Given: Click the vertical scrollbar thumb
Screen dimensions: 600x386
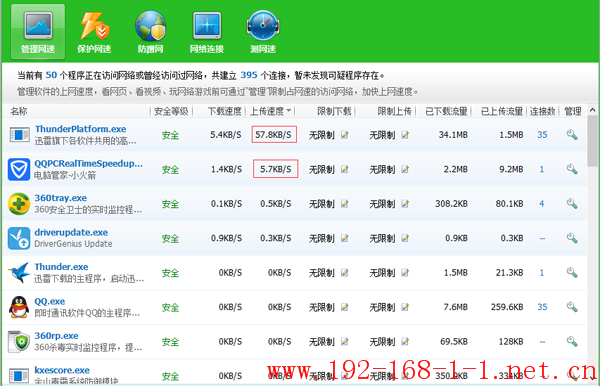Looking at the screenshot, I should pyautogui.click(x=592, y=141).
